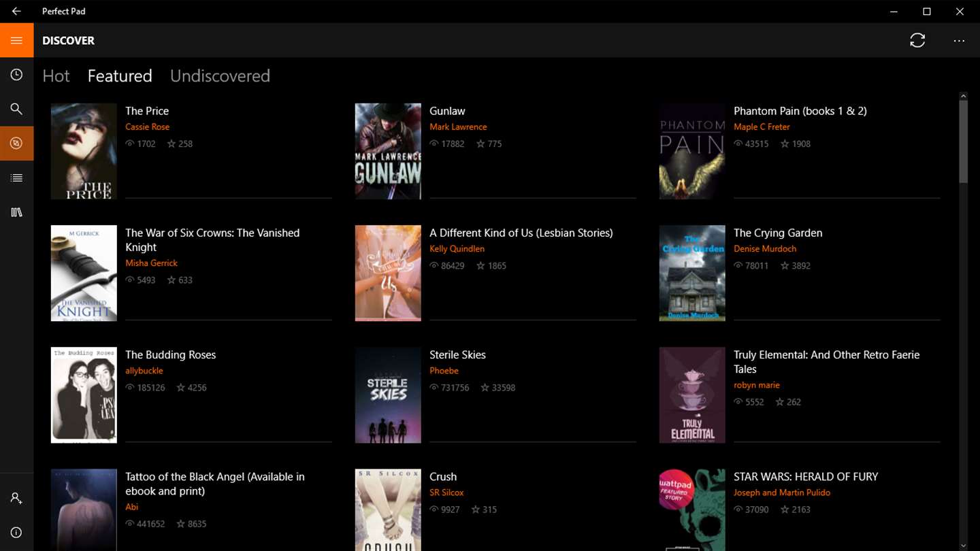980x551 pixels.
Task: Open the recent history clock icon
Action: [16, 75]
